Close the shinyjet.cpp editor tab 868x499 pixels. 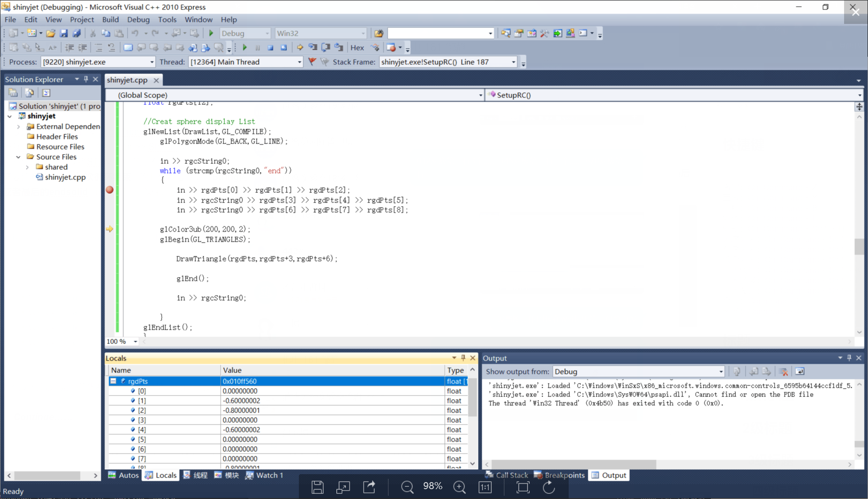pyautogui.click(x=156, y=81)
